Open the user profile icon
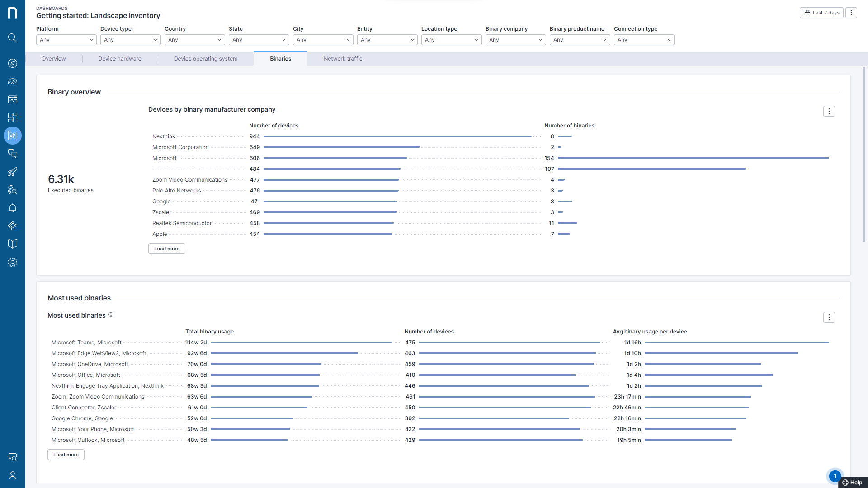The image size is (868, 488). click(13, 475)
